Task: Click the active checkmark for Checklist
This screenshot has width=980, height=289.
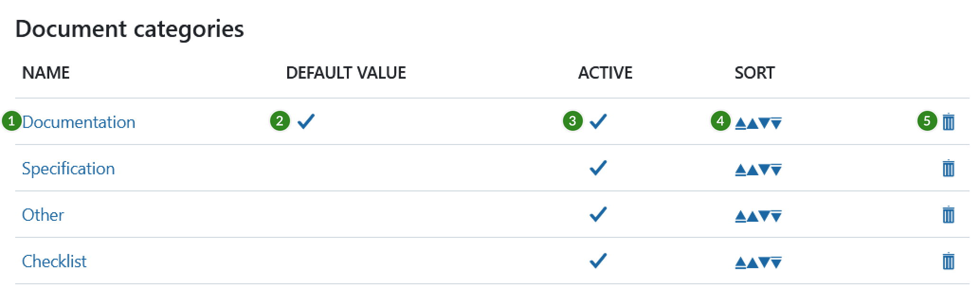Action: point(598,261)
